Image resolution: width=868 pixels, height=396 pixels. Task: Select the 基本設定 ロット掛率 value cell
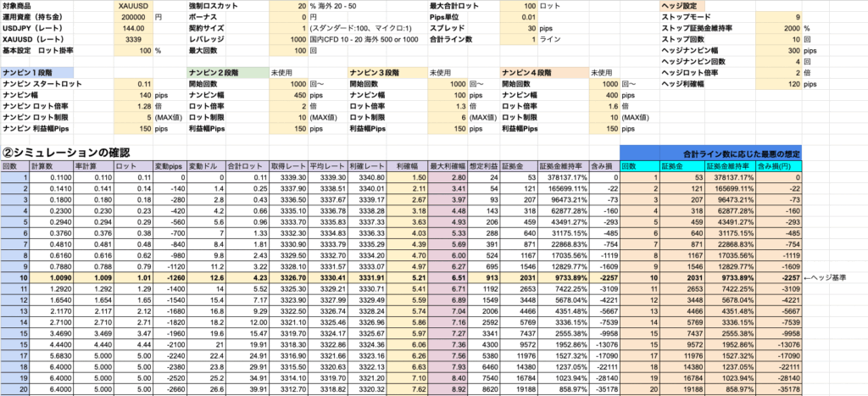[133, 50]
